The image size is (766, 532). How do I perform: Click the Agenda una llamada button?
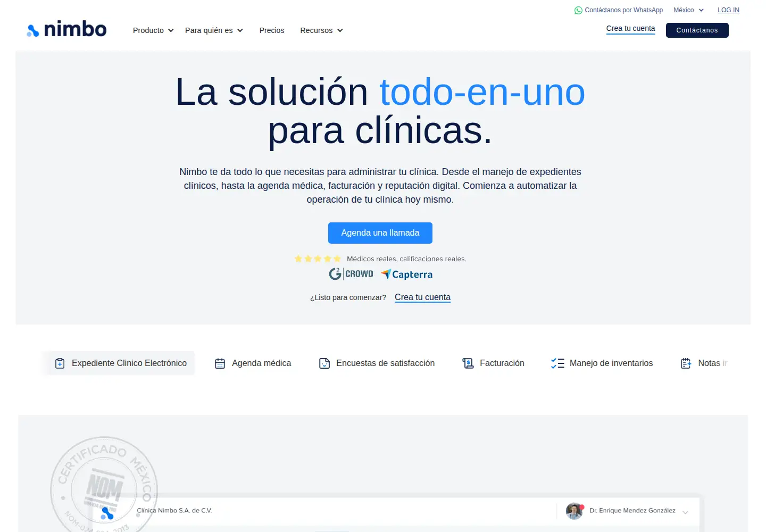tap(380, 233)
